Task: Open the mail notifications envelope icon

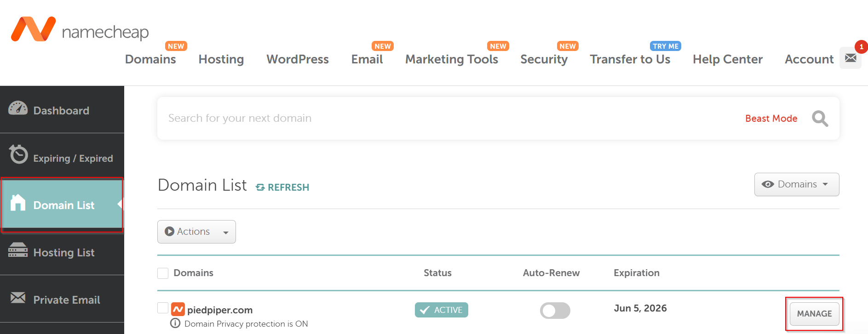Action: click(850, 58)
